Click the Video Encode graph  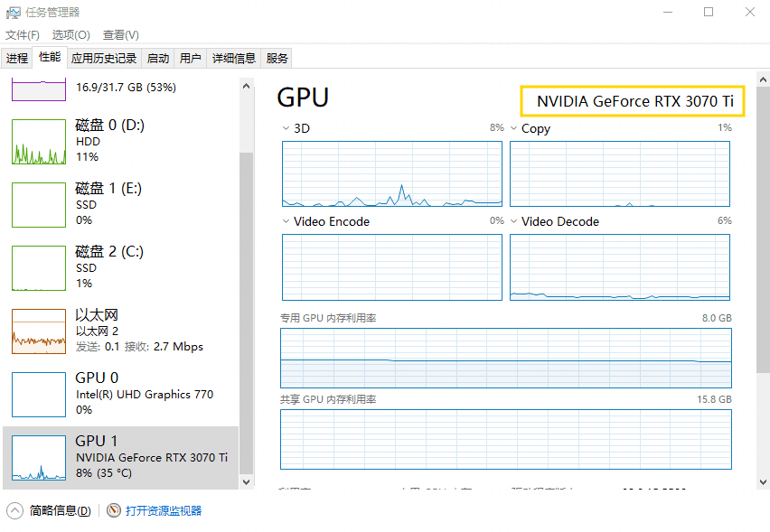392,267
